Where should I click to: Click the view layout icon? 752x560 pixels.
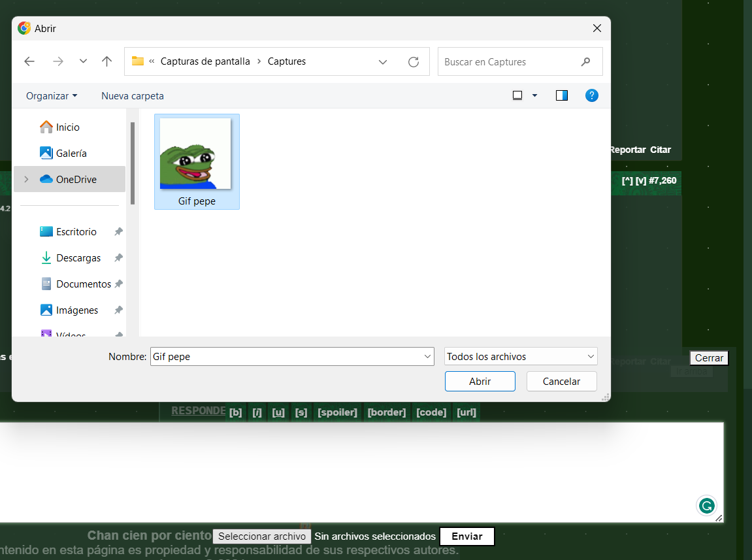[517, 95]
